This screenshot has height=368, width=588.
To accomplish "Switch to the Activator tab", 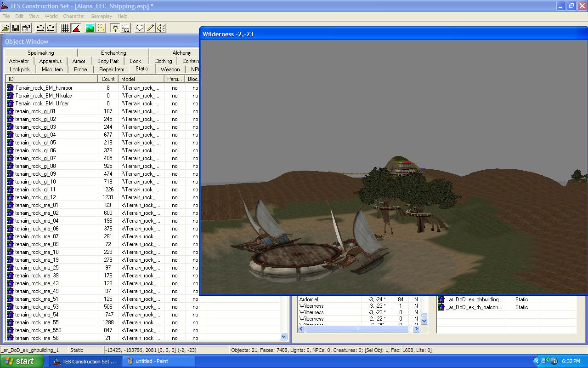I will 19,61.
